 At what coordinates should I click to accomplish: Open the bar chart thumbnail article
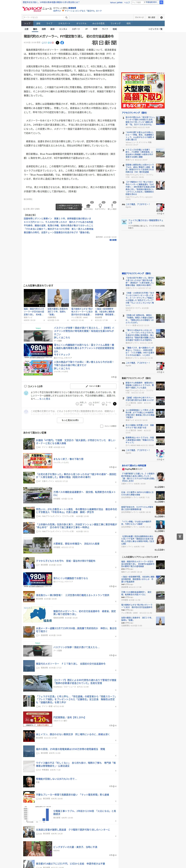coord(38,814)
